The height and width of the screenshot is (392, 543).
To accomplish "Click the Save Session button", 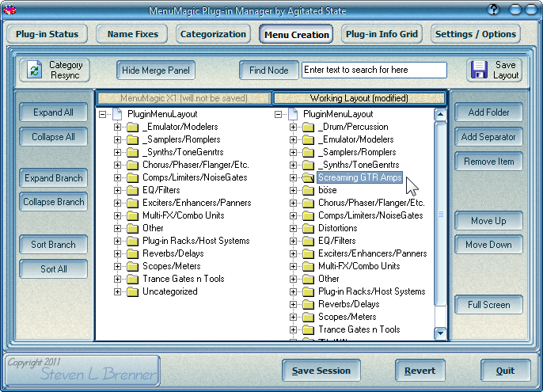I will [x=321, y=371].
